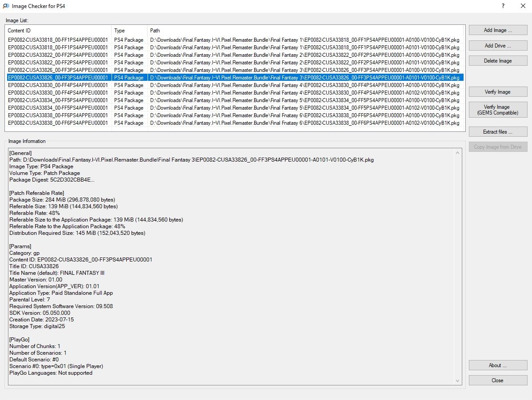Select the Final Fantasy 3 A0100 package row
532x400 pixels.
(235, 70)
